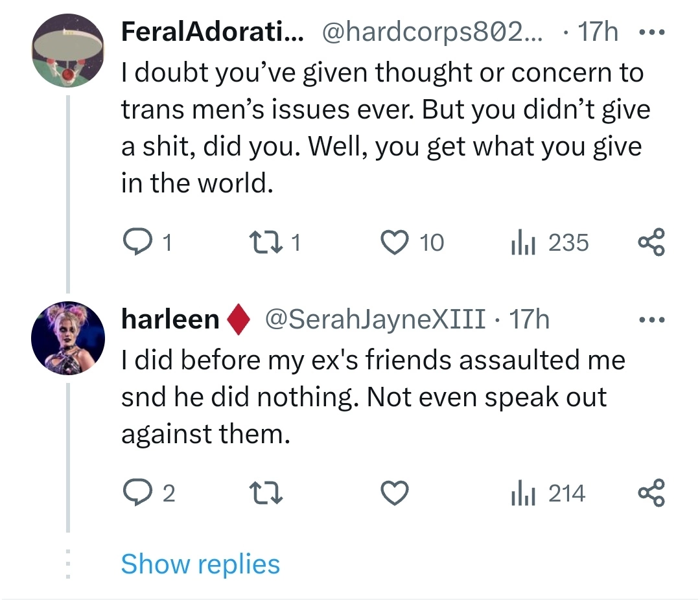View analytics showing 235 views

click(x=521, y=243)
